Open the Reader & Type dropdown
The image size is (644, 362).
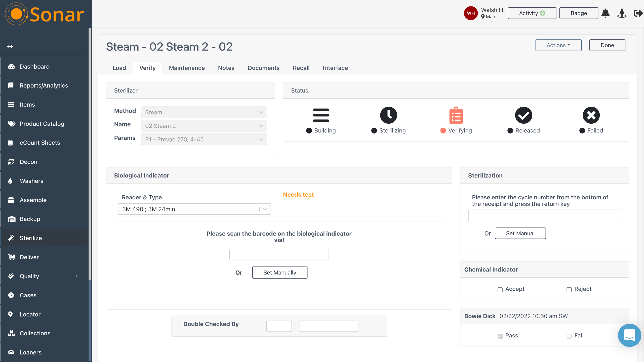[x=194, y=209]
